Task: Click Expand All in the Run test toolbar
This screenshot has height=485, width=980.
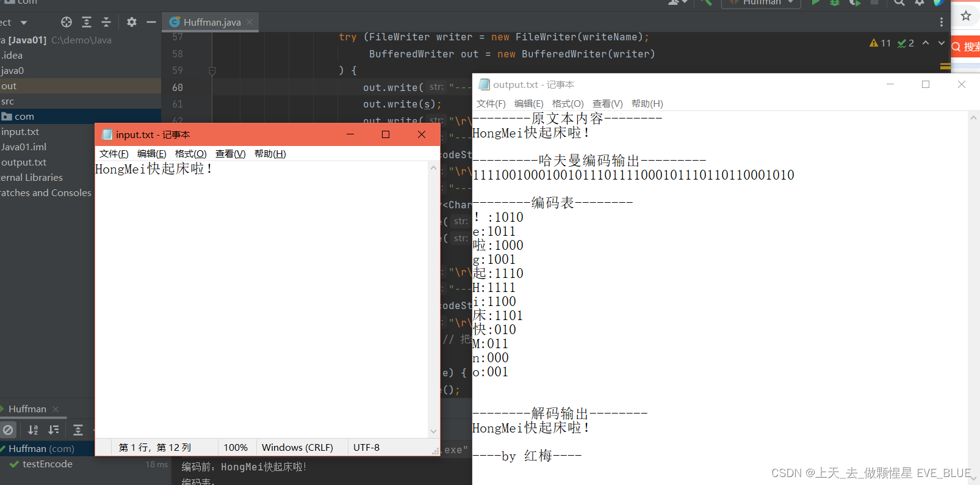Action: pos(78,429)
